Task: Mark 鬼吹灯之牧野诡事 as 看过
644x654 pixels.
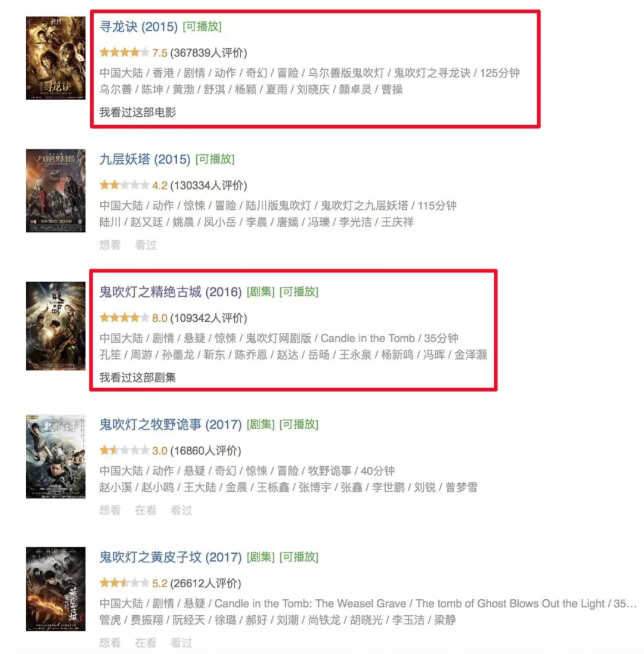Action: coord(181,510)
